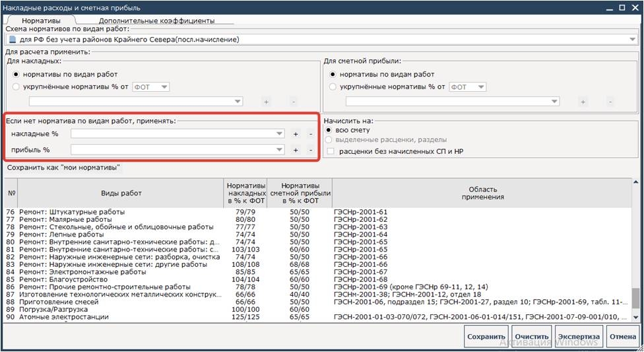644x352 pixels.
Task: Enable расценки без начисленных СП и НР checkbox
Action: [330, 151]
